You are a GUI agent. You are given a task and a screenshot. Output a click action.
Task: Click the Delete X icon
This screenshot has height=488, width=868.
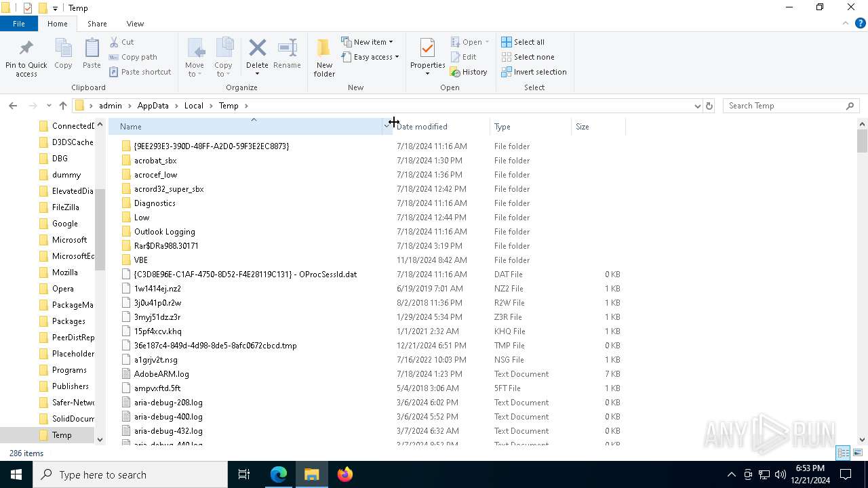(257, 47)
